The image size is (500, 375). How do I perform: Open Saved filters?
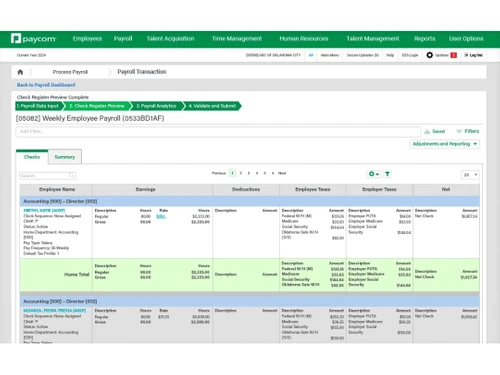coord(435,131)
